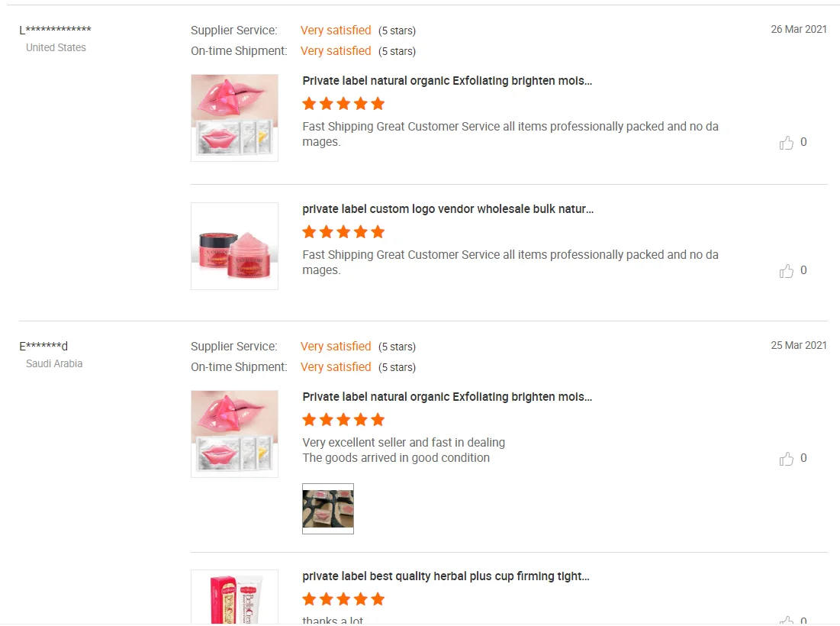Enlarge the customer-uploaded review photo
The height and width of the screenshot is (626, 840).
pos(328,508)
